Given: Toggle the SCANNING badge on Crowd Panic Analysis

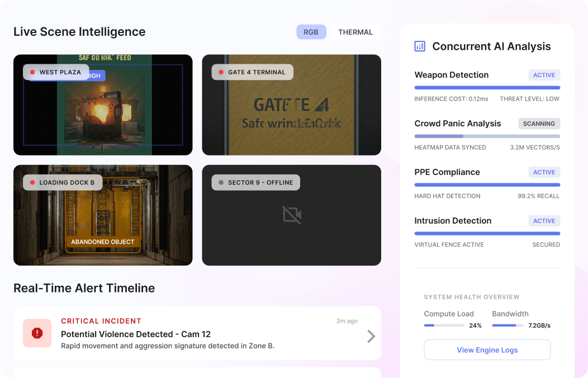Looking at the screenshot, I should click(539, 123).
